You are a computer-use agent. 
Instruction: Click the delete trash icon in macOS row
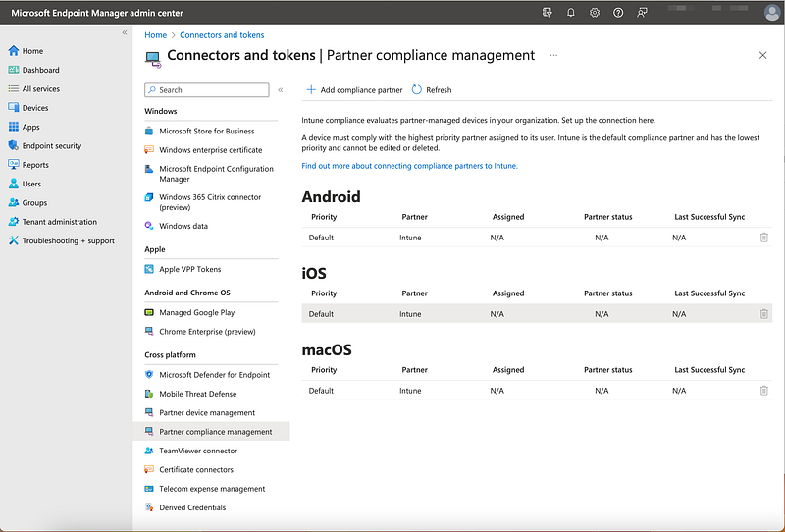763,391
